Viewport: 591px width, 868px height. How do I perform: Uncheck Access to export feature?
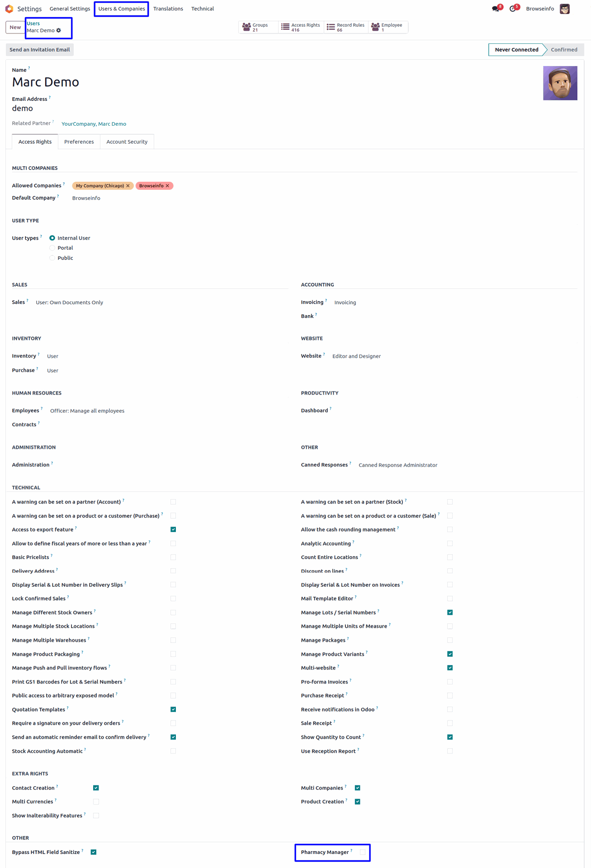[173, 529]
